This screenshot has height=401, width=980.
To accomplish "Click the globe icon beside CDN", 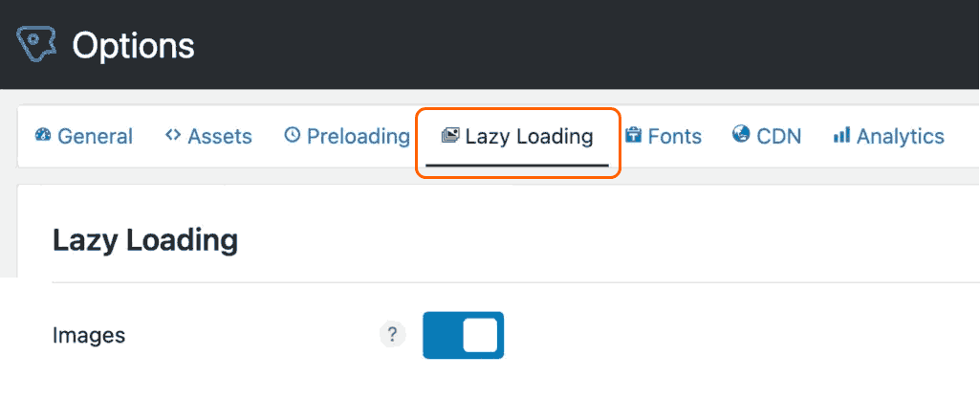I will [x=741, y=135].
